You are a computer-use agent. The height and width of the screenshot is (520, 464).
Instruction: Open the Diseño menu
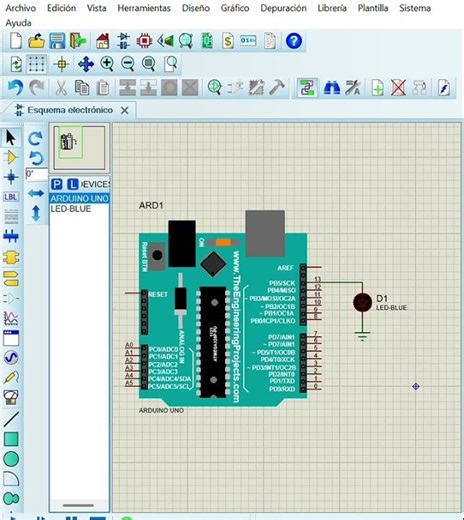196,8
